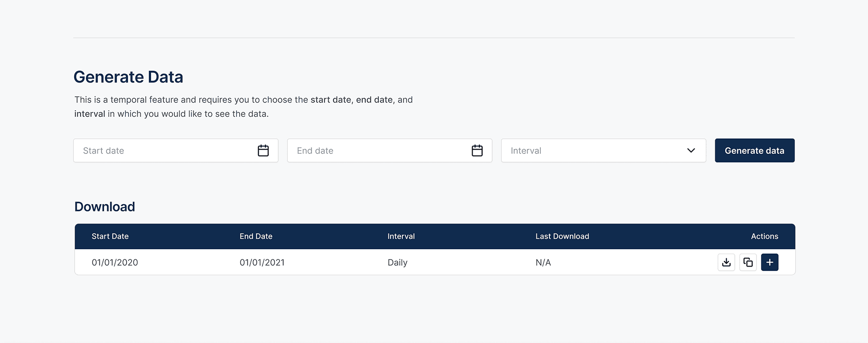The width and height of the screenshot is (868, 343).
Task: Focus the End date input field
Action: coord(378,151)
